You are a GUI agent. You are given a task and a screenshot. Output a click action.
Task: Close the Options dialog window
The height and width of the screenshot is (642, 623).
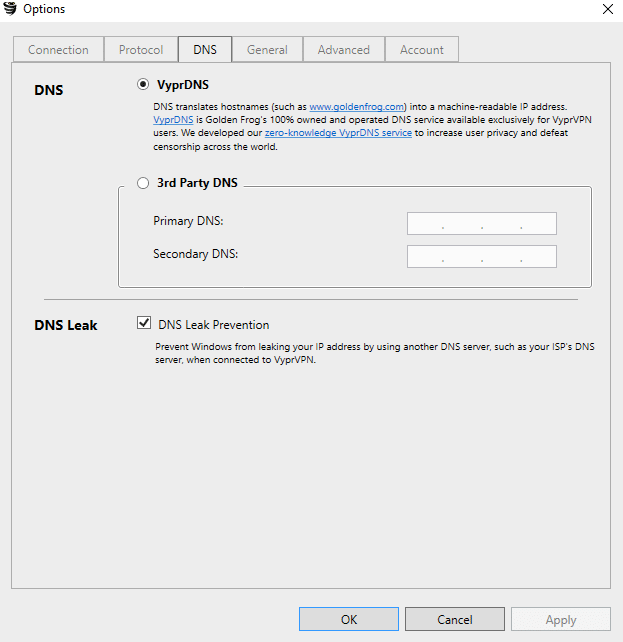[608, 9]
